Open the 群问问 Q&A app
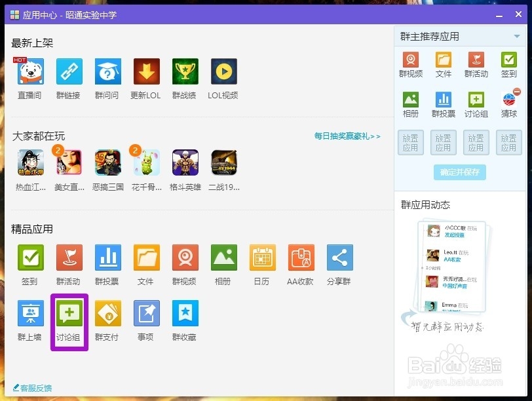 107,71
